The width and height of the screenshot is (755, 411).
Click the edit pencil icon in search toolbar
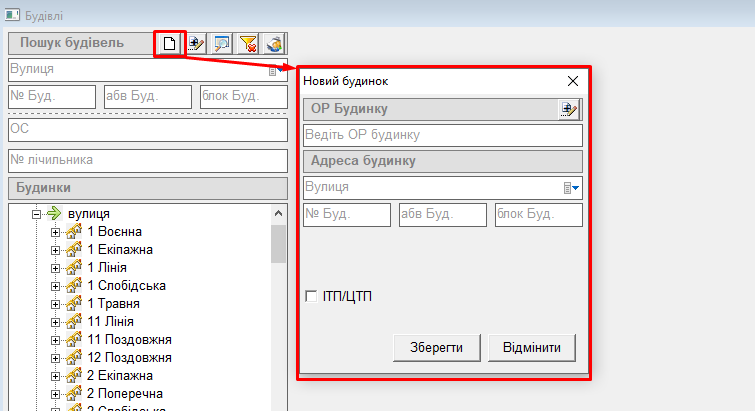196,43
